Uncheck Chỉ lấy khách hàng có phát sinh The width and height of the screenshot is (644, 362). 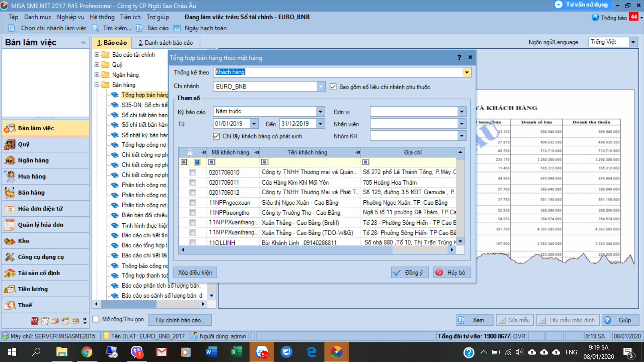point(217,136)
